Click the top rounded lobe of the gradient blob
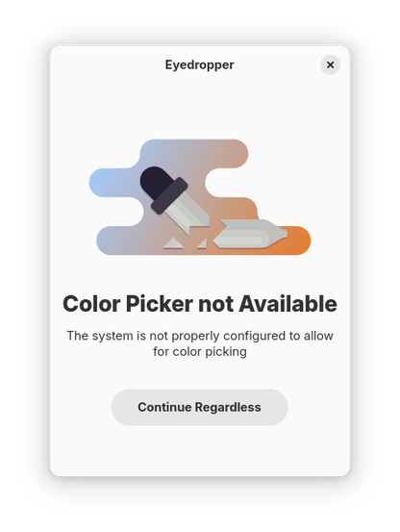Screen dimensions: 400x532 pyautogui.click(x=194, y=153)
